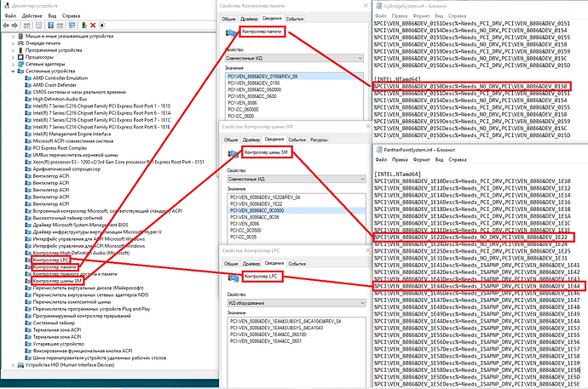
Task: Open the Правка menu in PantherPointSystem.inf Notepad
Action: point(400,160)
